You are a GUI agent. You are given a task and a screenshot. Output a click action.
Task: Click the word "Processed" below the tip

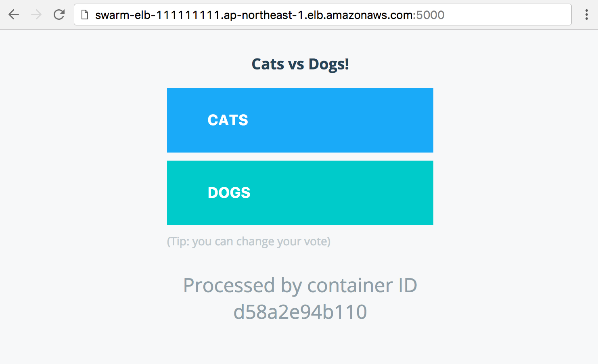[x=229, y=286]
